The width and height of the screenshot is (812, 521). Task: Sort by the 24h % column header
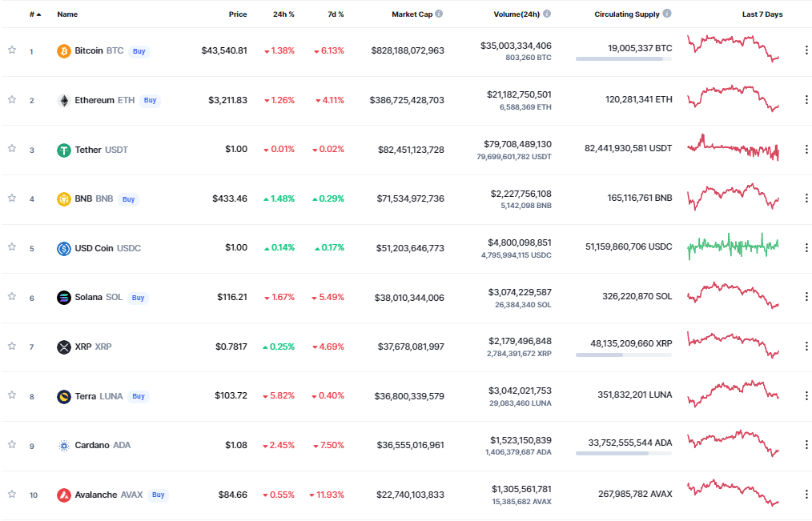(x=283, y=14)
